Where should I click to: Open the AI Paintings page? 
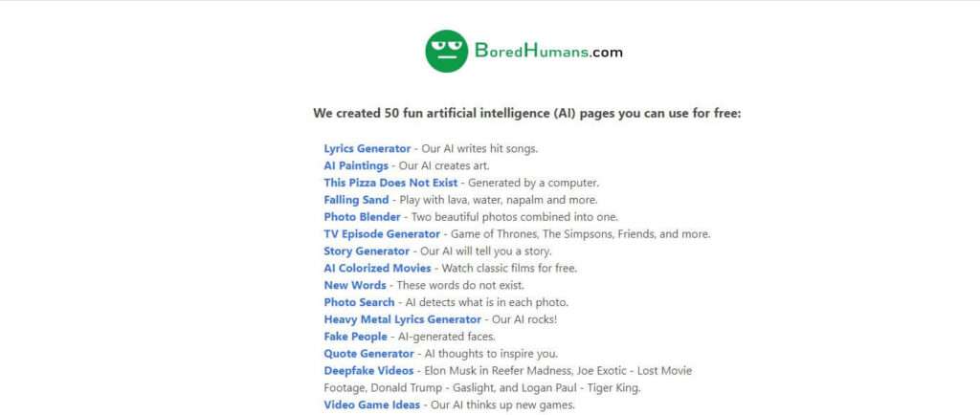pyautogui.click(x=356, y=166)
